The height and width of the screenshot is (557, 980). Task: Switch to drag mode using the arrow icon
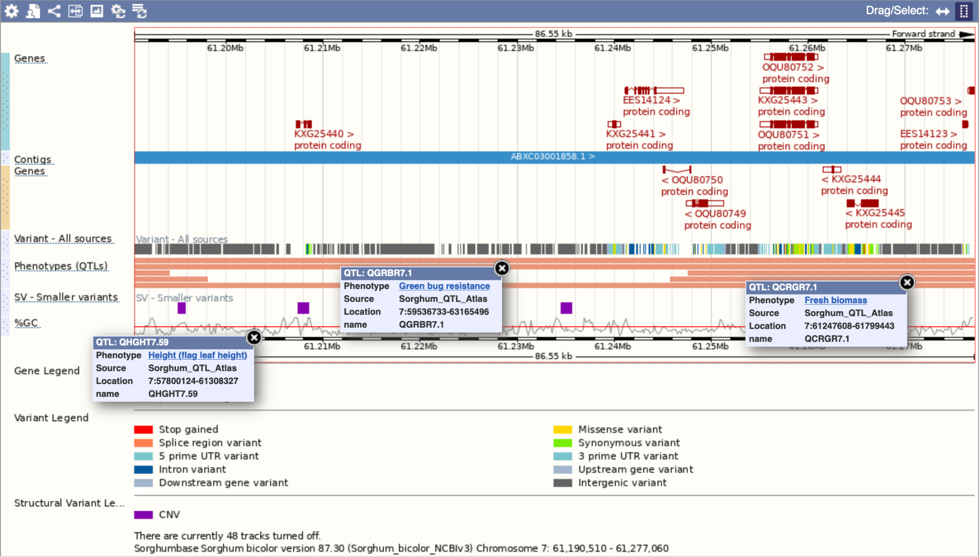pyautogui.click(x=943, y=11)
